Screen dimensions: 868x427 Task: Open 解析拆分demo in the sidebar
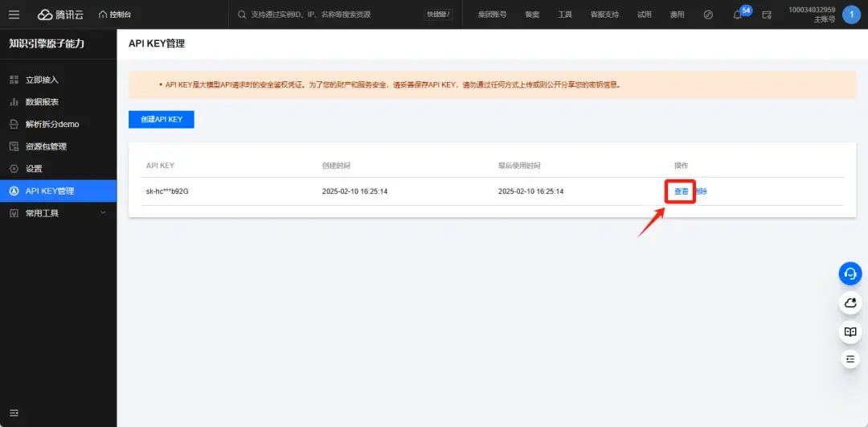click(x=58, y=124)
